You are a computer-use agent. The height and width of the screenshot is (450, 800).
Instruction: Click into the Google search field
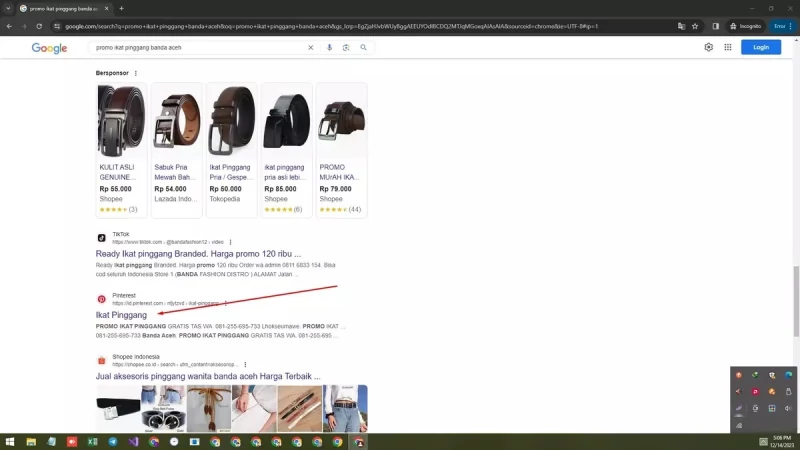[199, 47]
